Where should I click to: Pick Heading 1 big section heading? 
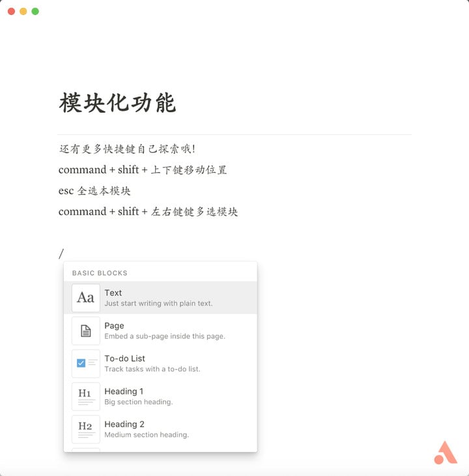(x=160, y=396)
